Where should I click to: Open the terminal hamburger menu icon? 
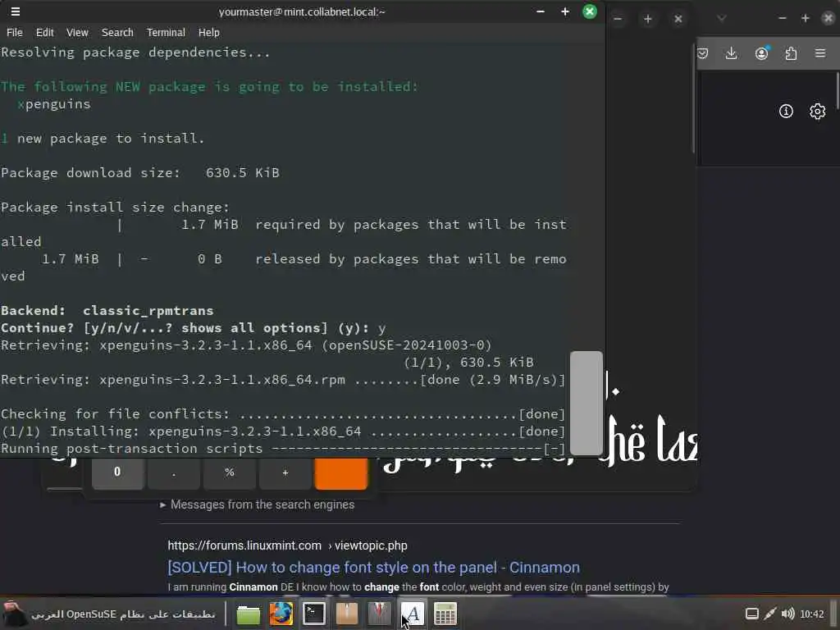click(15, 11)
